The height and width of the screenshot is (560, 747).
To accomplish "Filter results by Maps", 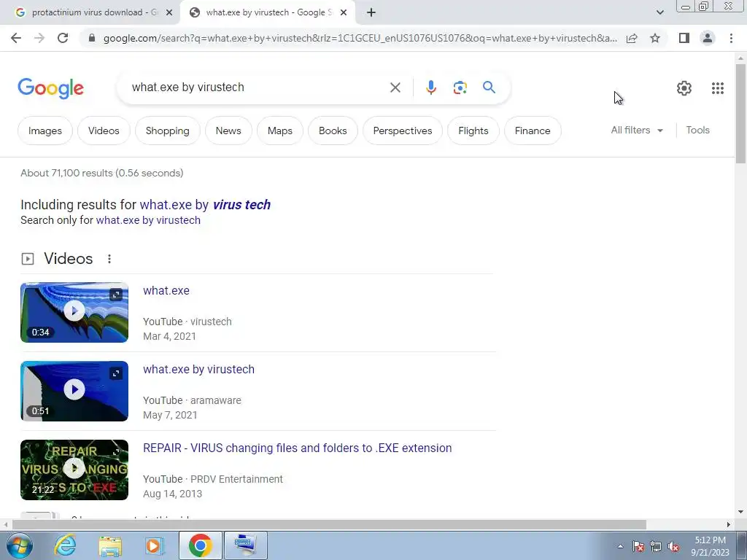I will (x=279, y=131).
